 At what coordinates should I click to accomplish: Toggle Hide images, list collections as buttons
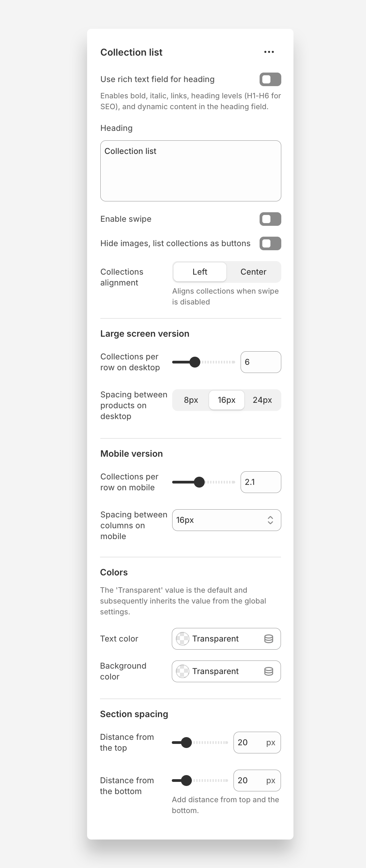270,243
